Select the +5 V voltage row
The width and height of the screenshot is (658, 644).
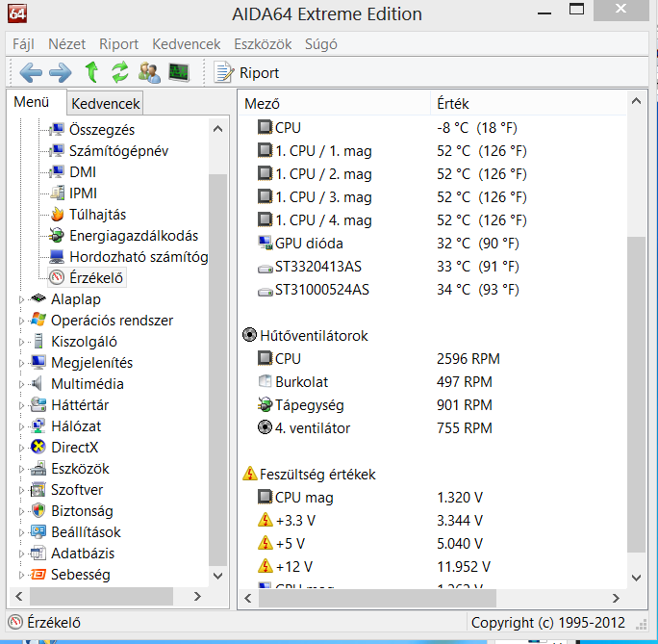(x=432, y=543)
